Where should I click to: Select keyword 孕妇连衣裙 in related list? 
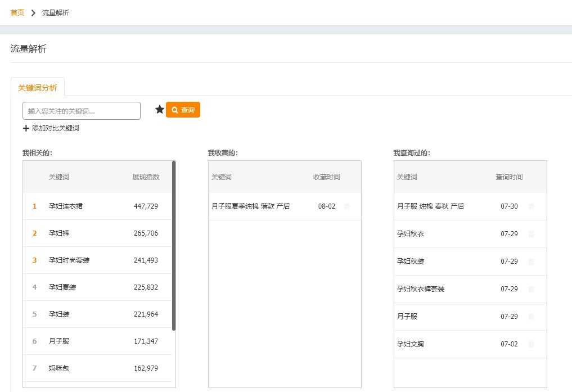(66, 206)
